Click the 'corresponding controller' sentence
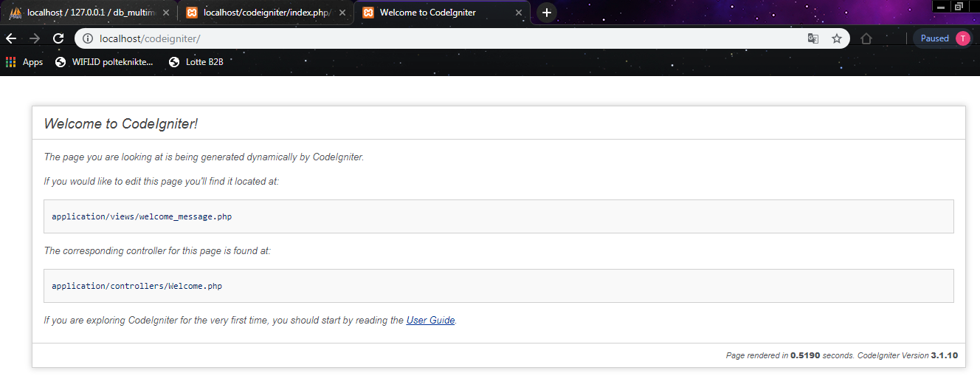Image resolution: width=980 pixels, height=376 pixels. [157, 251]
